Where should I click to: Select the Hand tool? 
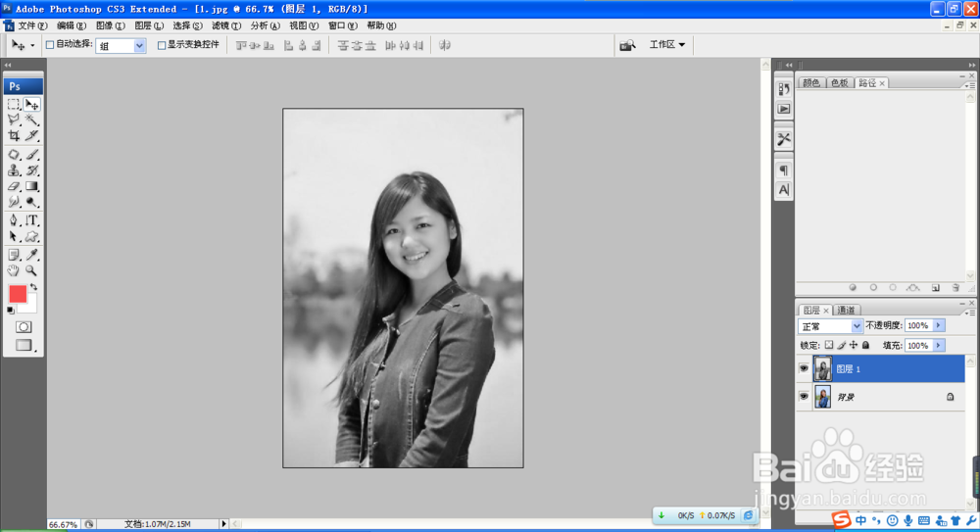14,270
